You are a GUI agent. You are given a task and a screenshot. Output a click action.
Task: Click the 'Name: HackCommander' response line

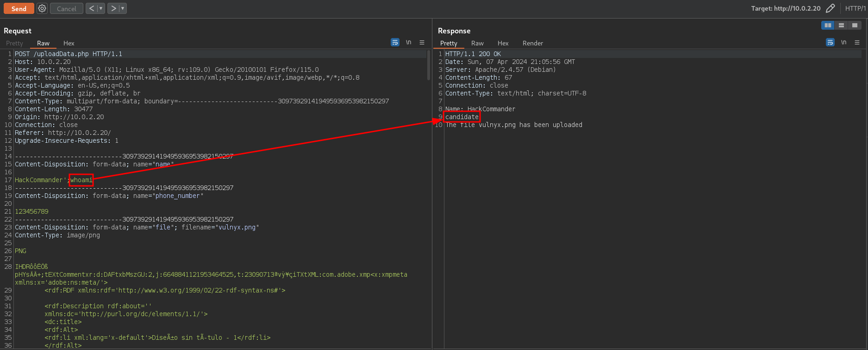pos(480,109)
